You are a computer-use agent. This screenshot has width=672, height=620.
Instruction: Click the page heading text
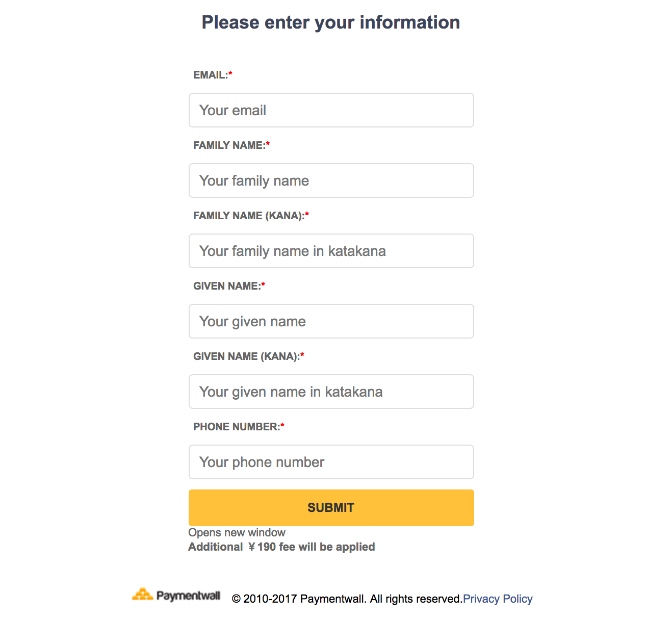331,22
